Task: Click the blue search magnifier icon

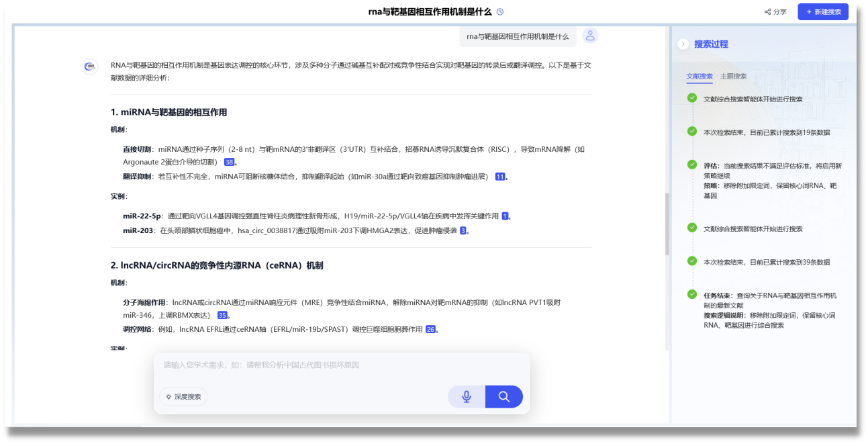Action: (503, 396)
